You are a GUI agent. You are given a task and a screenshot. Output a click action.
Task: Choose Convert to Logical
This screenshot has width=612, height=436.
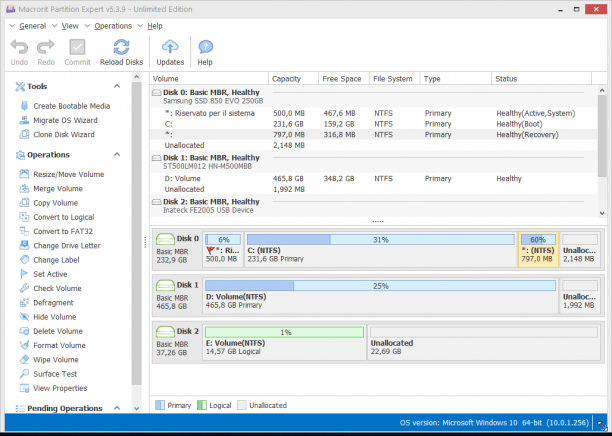(57, 217)
